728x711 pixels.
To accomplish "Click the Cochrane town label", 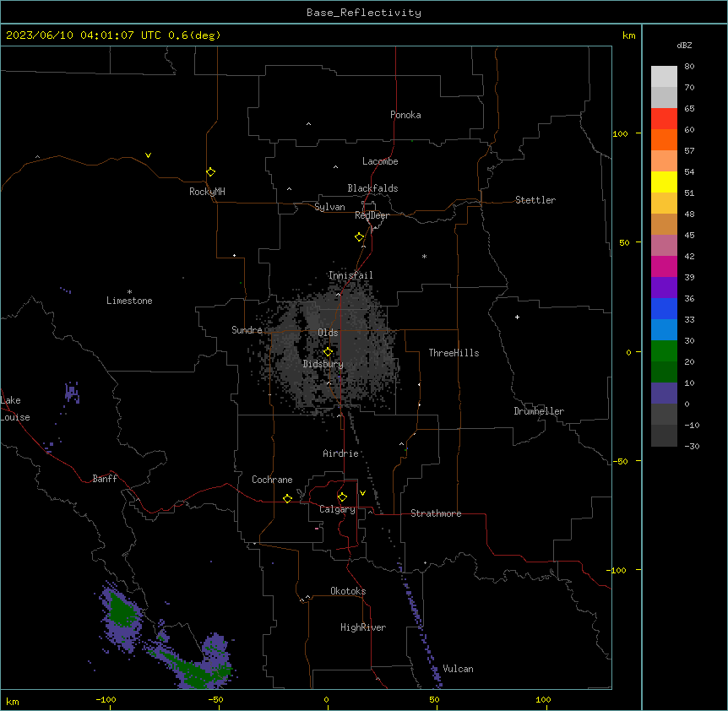I will (272, 480).
